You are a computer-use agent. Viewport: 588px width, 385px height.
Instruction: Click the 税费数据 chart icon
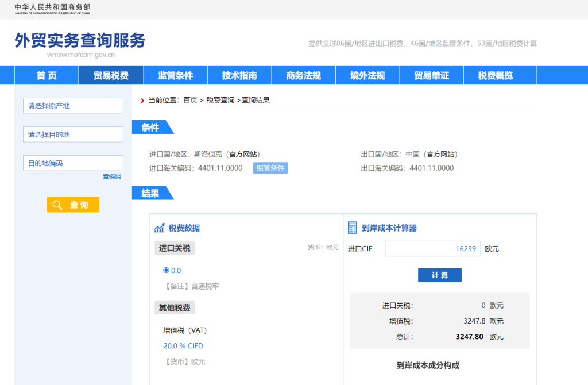tap(160, 228)
